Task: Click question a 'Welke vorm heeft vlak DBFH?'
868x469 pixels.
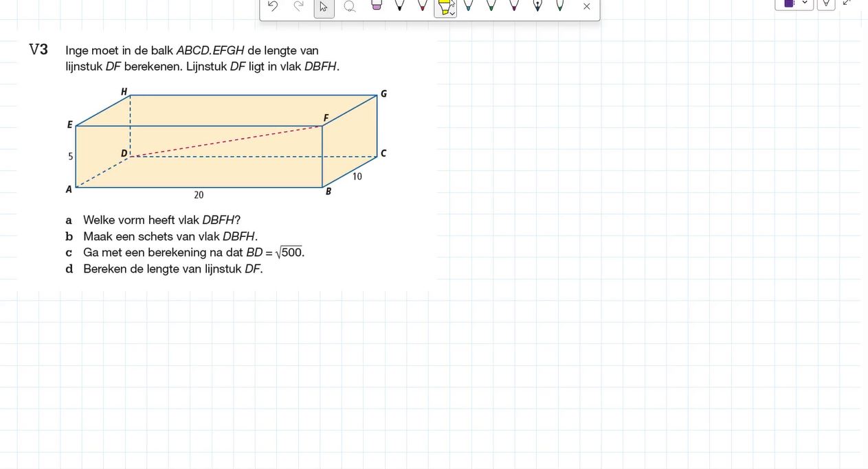Action: (162, 220)
